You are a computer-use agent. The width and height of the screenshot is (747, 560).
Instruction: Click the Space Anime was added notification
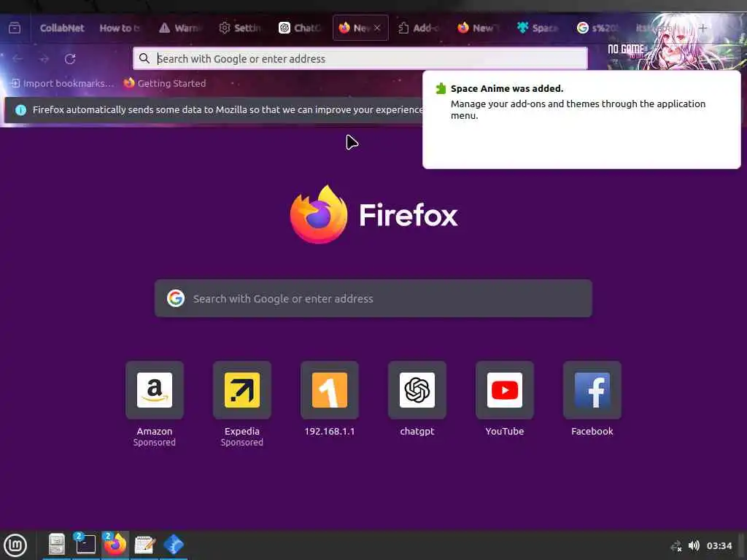point(581,120)
